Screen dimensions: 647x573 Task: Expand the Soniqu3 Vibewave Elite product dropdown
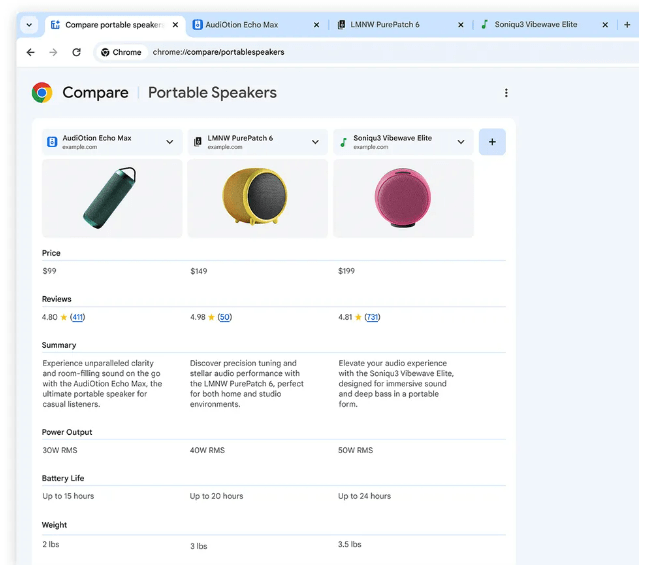461,142
